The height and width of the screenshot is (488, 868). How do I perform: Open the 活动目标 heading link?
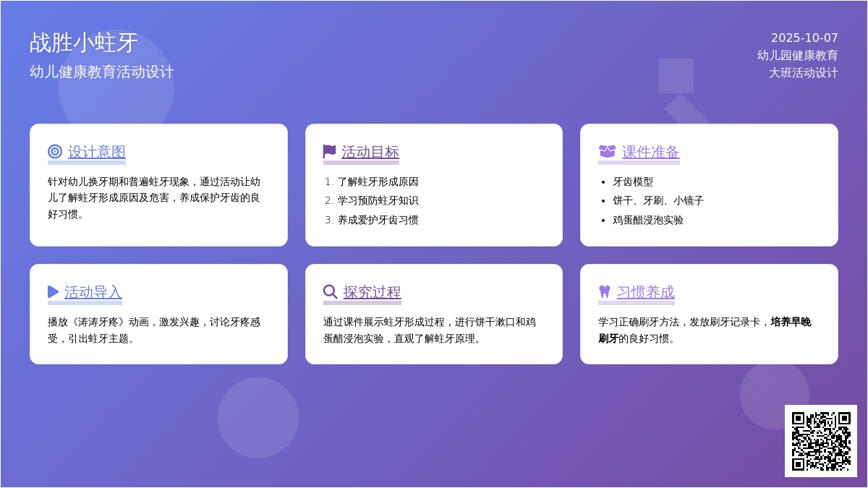point(370,152)
